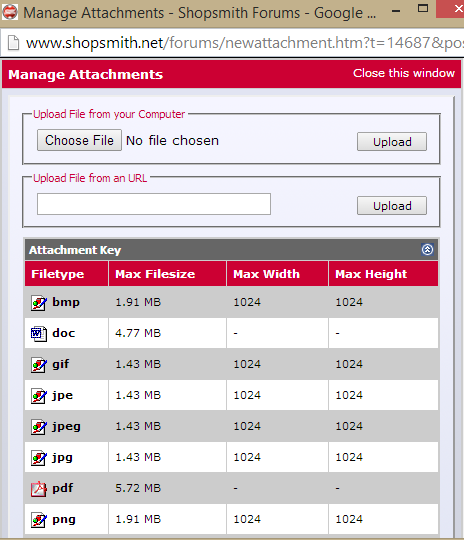Click the jpeg filetype image icon
The height and width of the screenshot is (540, 464).
39,427
